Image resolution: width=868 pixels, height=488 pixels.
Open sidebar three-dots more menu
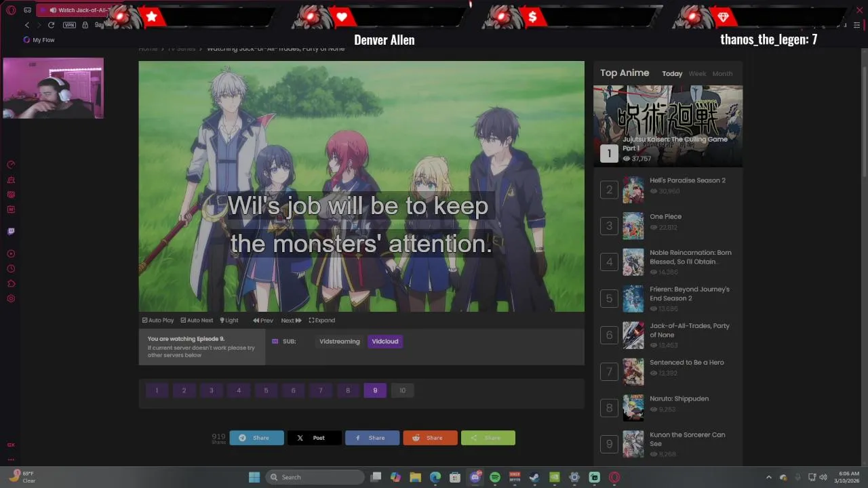click(11, 460)
